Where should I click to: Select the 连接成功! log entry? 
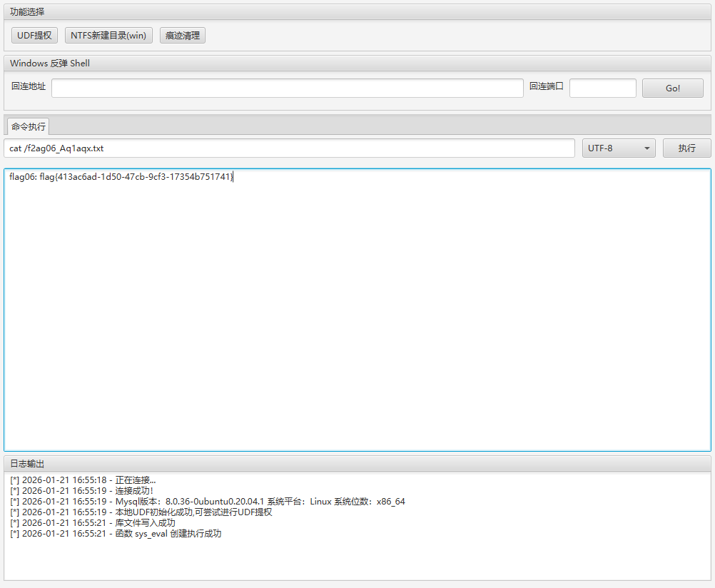pos(81,491)
